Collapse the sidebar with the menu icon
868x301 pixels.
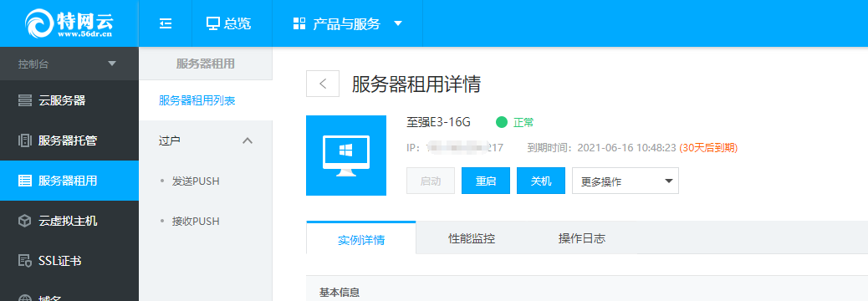pyautogui.click(x=166, y=23)
